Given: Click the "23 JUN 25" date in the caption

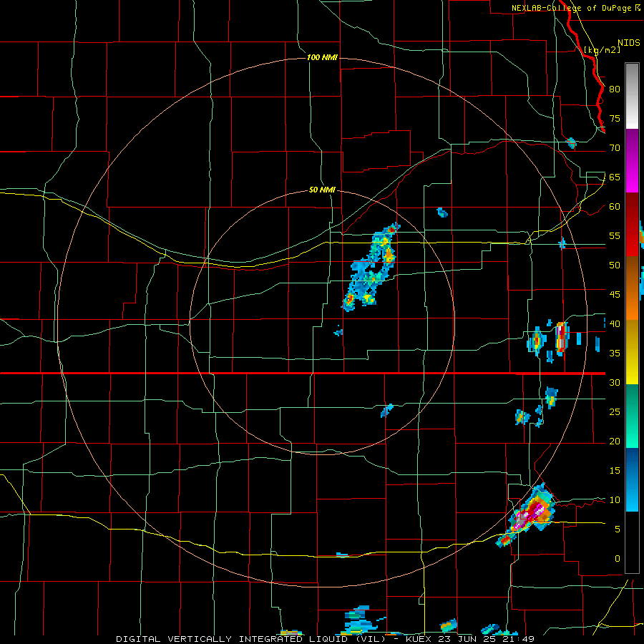Looking at the screenshot, I should pos(467,639).
